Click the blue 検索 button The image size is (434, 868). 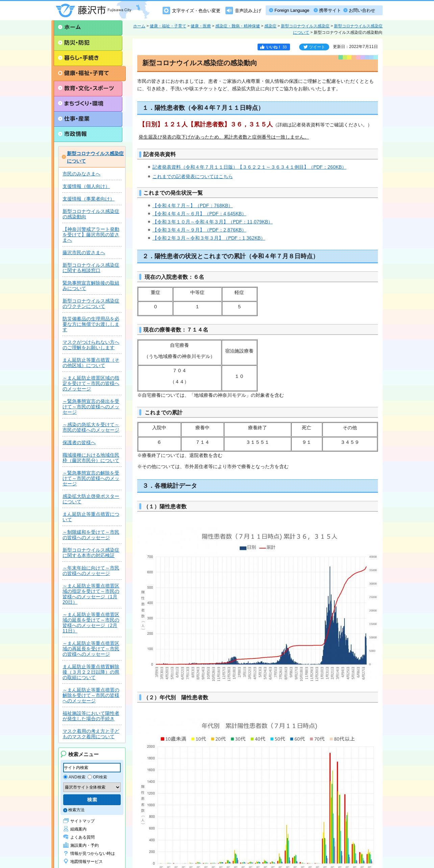92,800
